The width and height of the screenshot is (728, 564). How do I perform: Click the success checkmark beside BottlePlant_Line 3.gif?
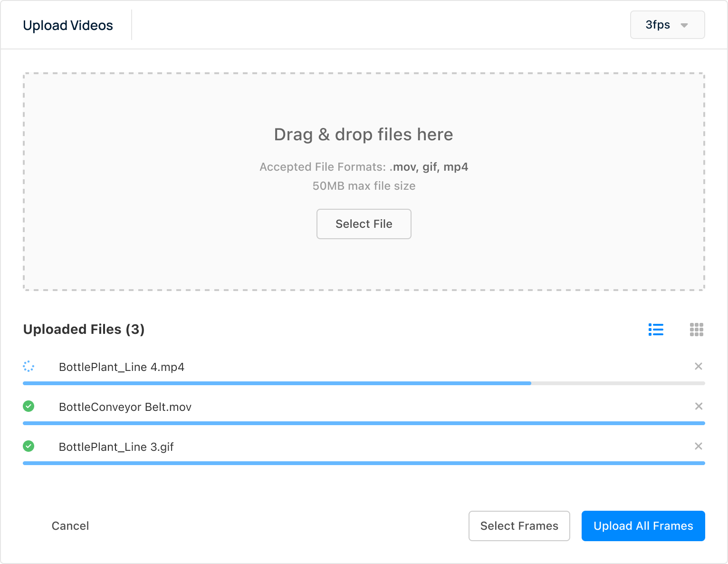pyautogui.click(x=29, y=446)
